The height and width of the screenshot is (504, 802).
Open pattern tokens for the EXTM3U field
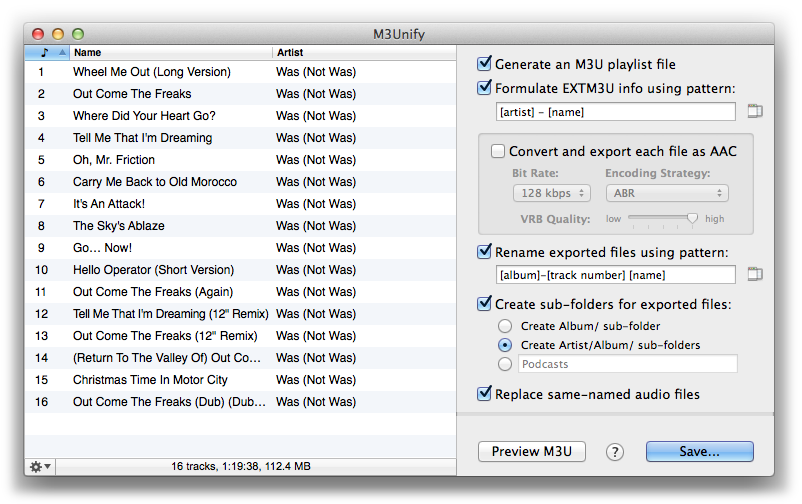(755, 111)
